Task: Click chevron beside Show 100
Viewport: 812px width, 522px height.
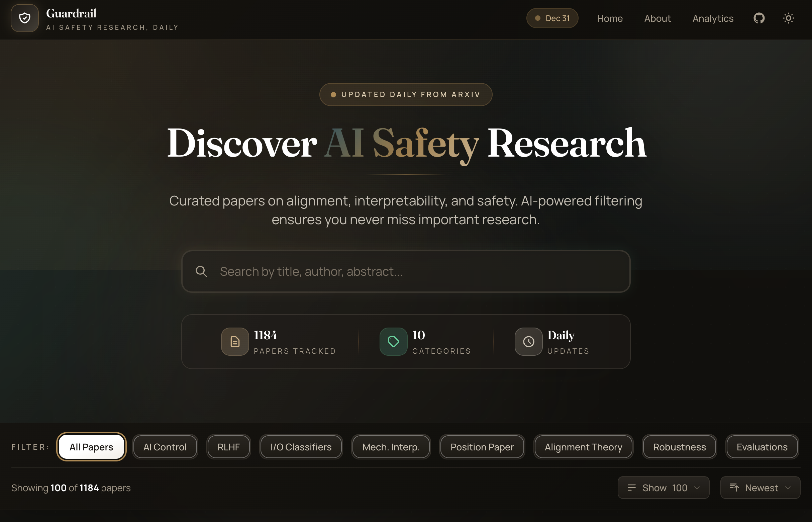Action: [697, 488]
